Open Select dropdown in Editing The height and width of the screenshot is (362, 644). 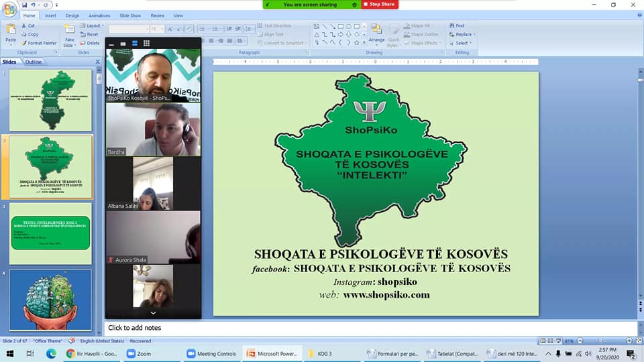pos(460,43)
